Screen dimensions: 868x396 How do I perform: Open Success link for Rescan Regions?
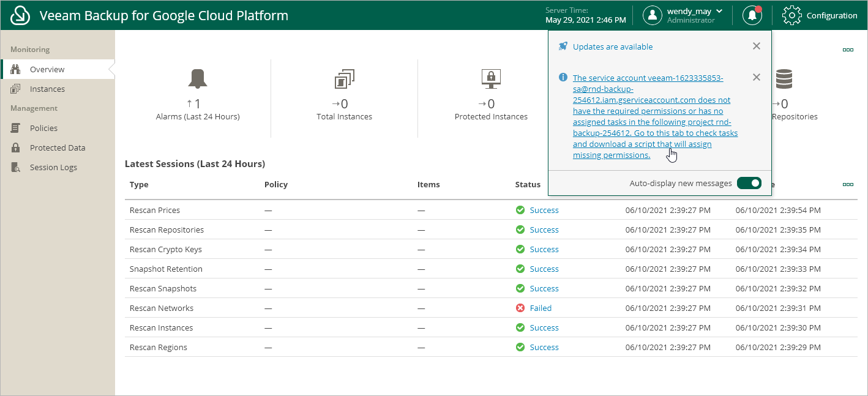(x=544, y=347)
